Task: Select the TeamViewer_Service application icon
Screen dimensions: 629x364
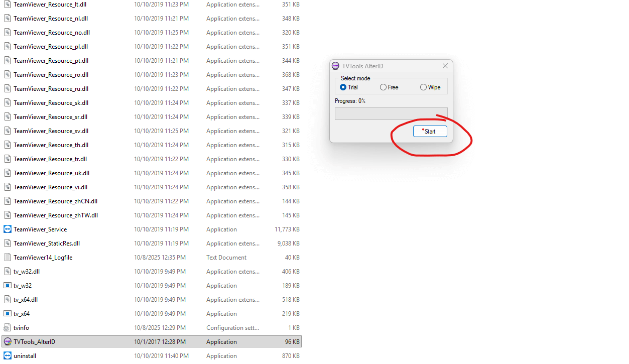Action: [x=8, y=229]
